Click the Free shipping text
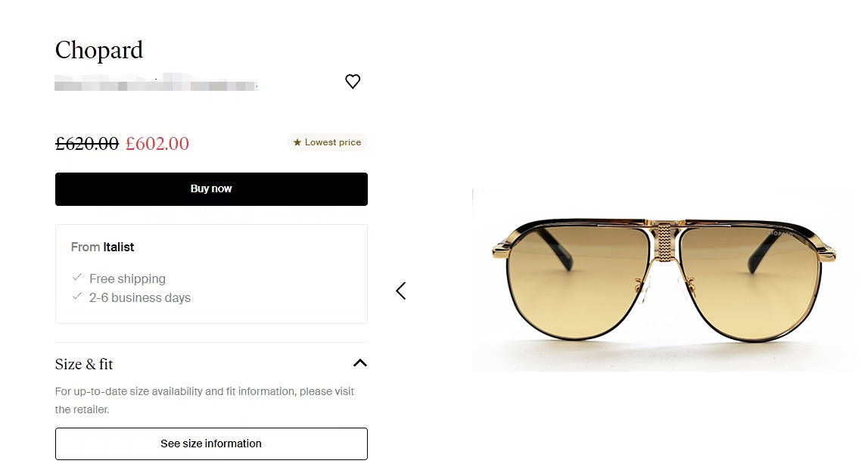868x470 pixels. [x=127, y=279]
